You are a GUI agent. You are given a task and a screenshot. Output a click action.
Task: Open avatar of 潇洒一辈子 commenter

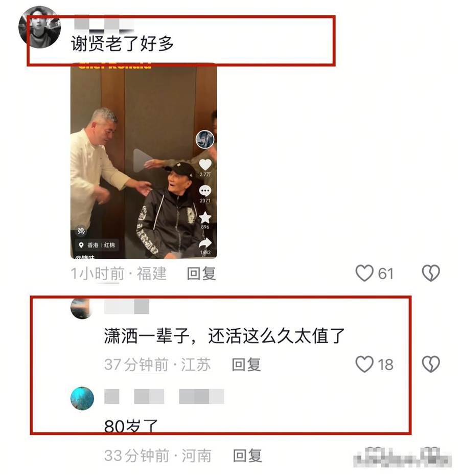coord(82,308)
